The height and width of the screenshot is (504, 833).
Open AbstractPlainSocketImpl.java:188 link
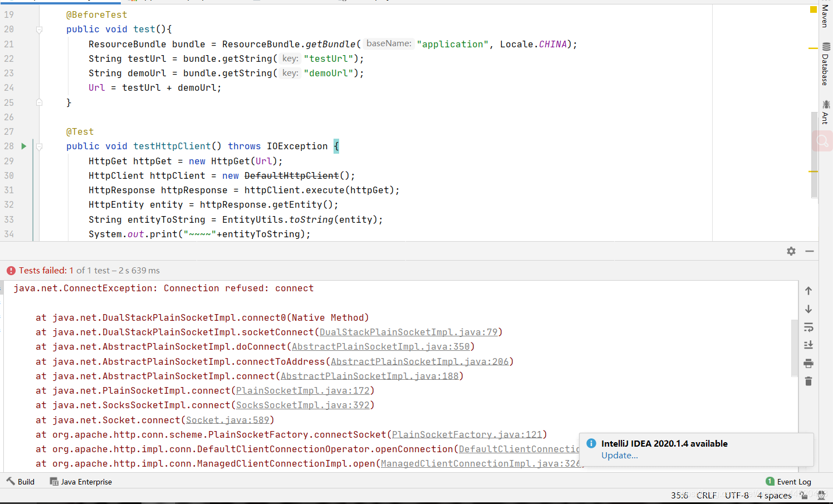pyautogui.click(x=370, y=376)
